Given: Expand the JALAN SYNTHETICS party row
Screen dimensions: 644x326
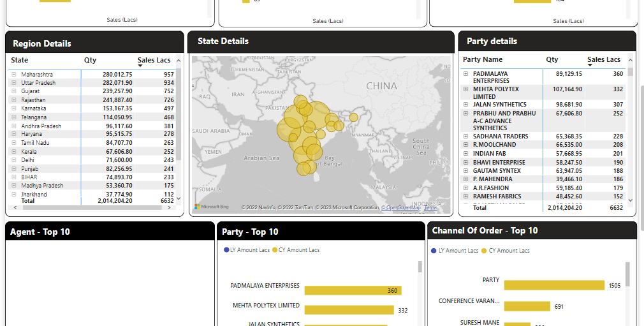Looking at the screenshot, I should coord(465,105).
